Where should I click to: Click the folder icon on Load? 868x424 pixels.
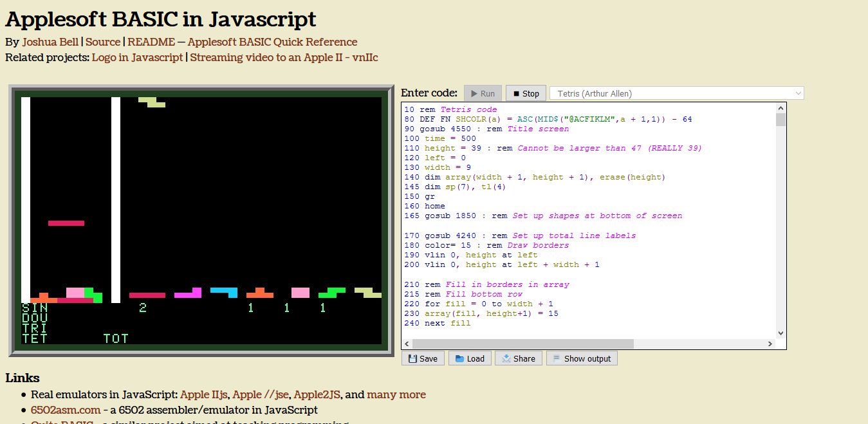[x=460, y=358]
